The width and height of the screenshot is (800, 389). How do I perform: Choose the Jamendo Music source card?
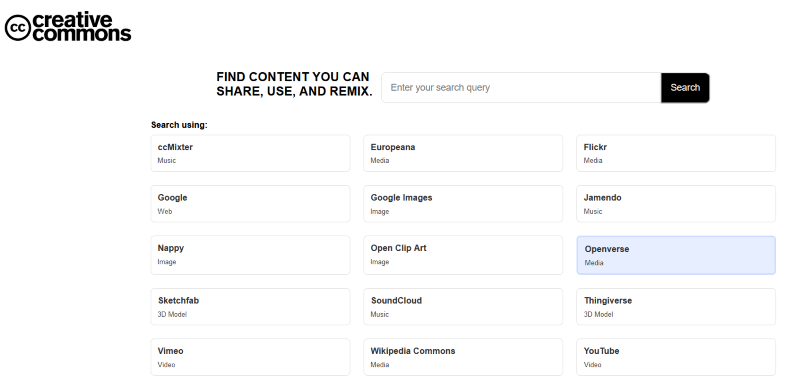[676, 204]
